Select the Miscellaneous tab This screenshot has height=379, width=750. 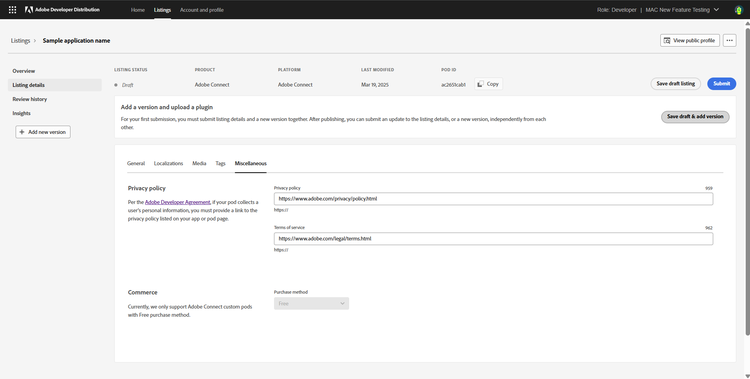coord(251,163)
